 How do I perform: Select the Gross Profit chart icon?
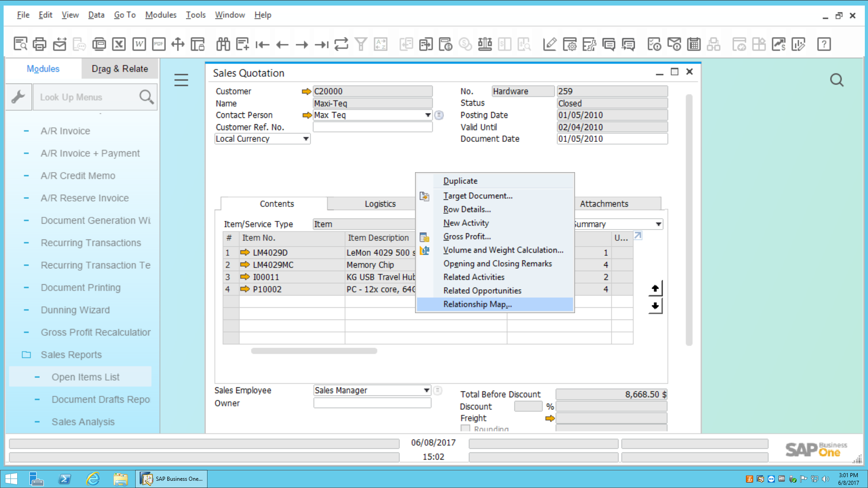(x=425, y=237)
